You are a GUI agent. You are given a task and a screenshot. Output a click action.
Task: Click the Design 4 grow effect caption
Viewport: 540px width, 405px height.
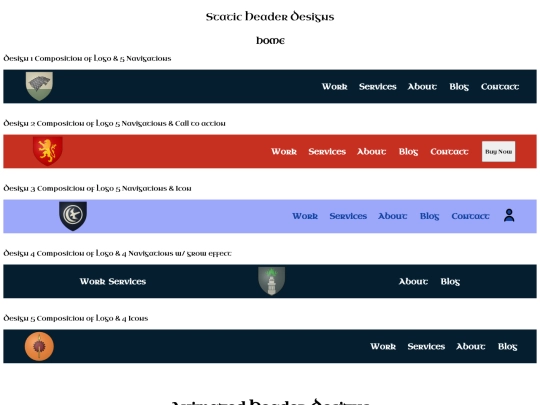coord(117,253)
